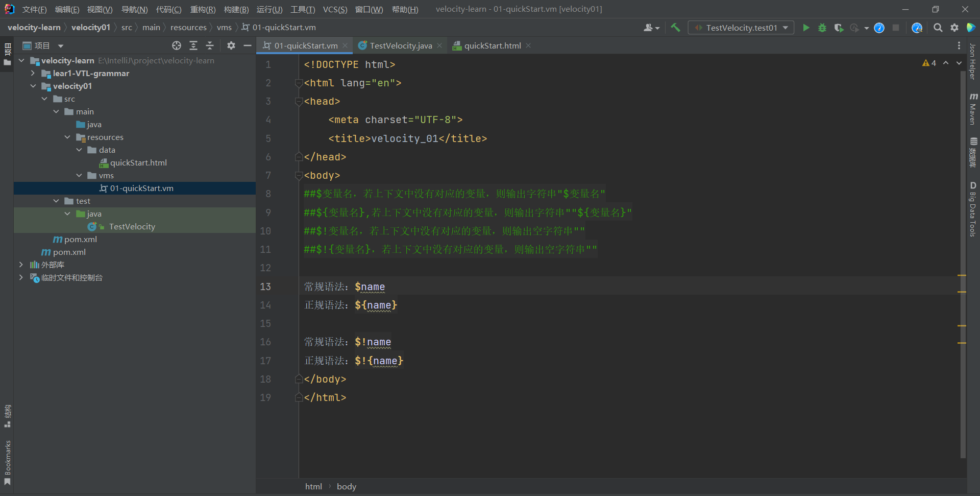Click editor vertical scrollbar
Image resolution: width=980 pixels, height=496 pixels.
(963, 266)
